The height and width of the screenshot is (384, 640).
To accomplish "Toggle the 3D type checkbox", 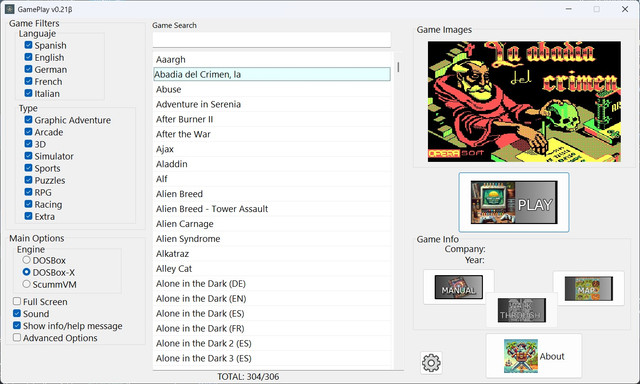I will click(x=28, y=144).
